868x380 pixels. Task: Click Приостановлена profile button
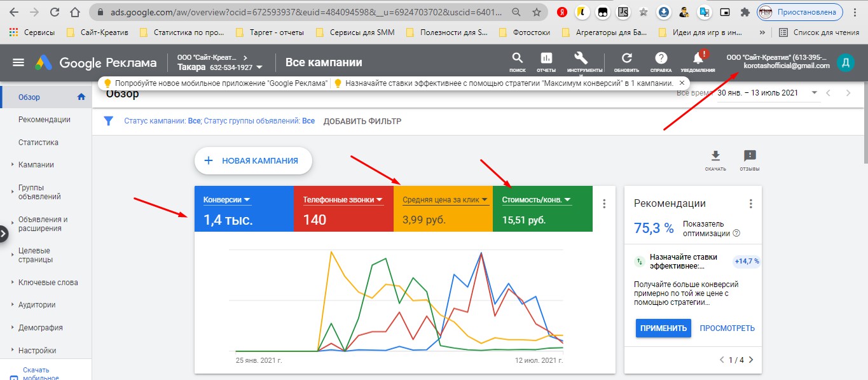(800, 11)
